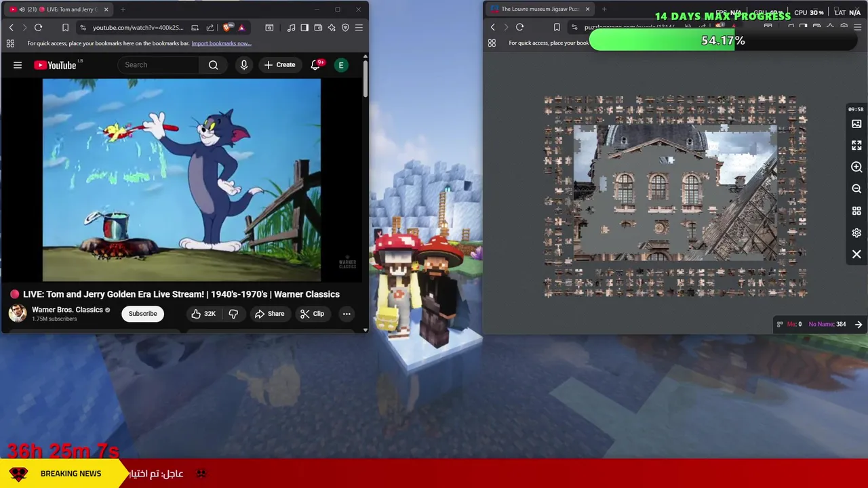Open a new tab in YouTube window
The width and height of the screenshot is (868, 488).
pos(123,9)
